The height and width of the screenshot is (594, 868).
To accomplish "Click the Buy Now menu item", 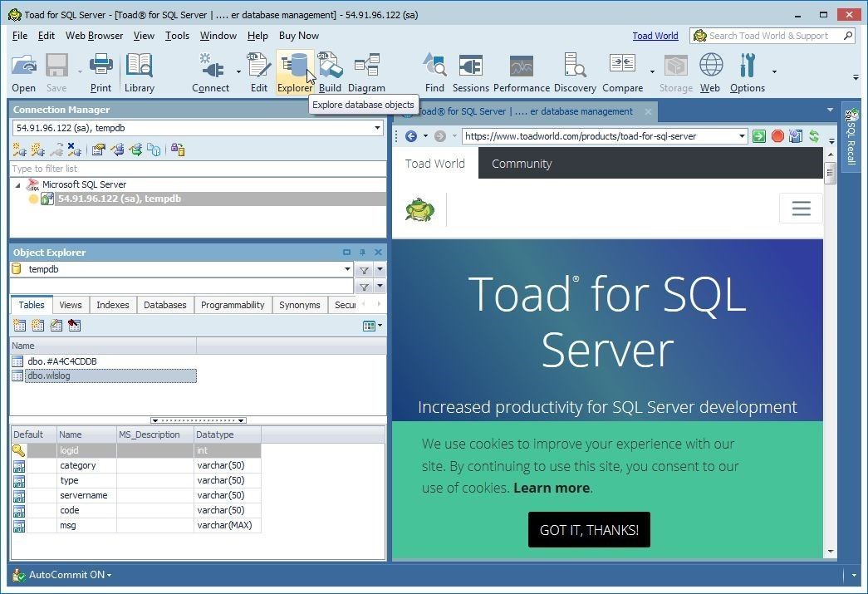I will pyautogui.click(x=299, y=36).
